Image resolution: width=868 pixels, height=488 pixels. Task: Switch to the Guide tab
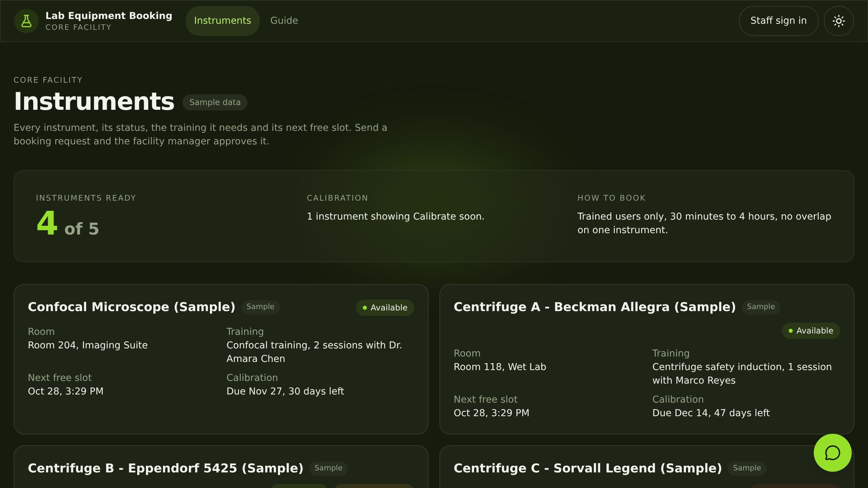(x=284, y=21)
